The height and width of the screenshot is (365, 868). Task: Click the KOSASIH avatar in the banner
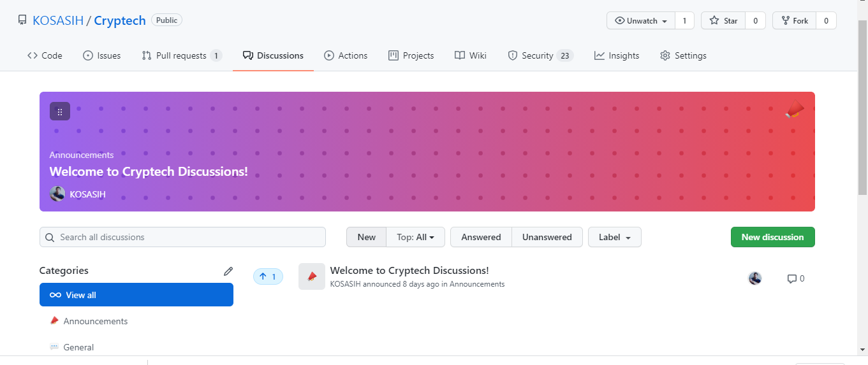coord(57,194)
